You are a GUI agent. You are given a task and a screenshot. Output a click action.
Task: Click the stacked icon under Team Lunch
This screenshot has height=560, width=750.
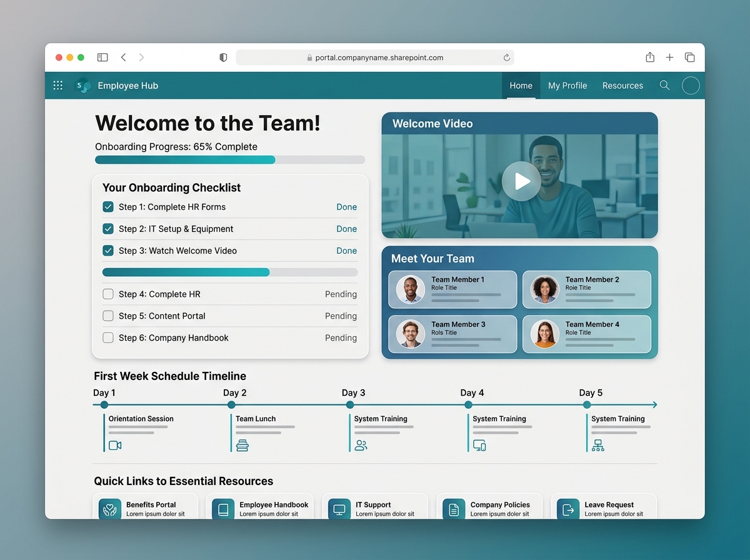point(242,446)
